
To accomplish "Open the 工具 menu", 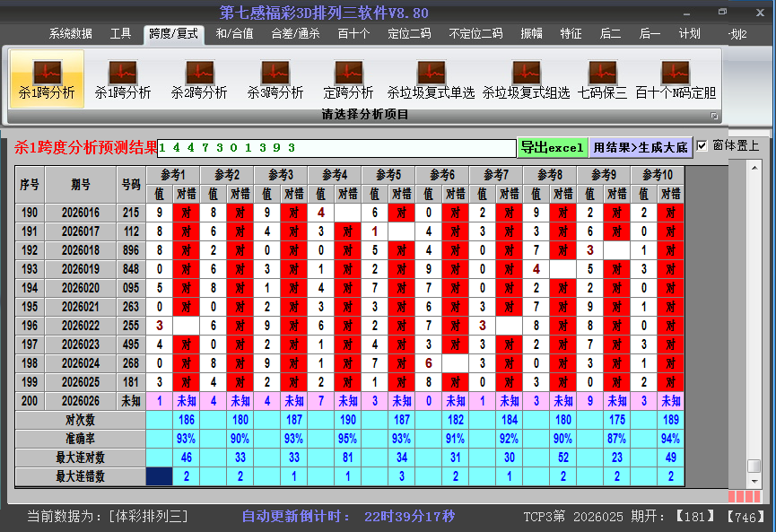I will [x=121, y=33].
